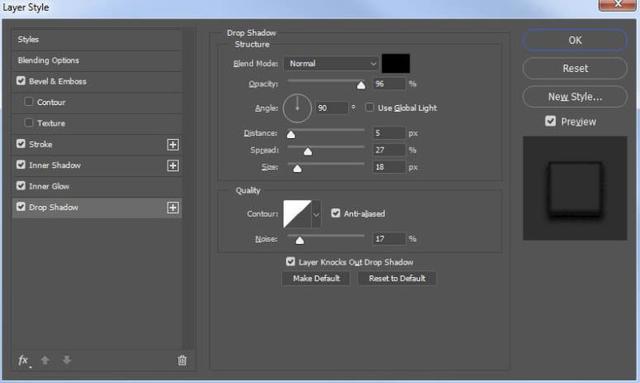Select Blending Options in the list
Viewport: 640px width, 383px height.
pyautogui.click(x=97, y=60)
